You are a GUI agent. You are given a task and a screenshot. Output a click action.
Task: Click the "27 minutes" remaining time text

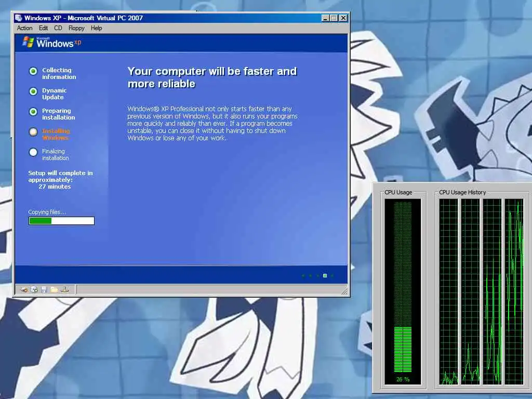55,187
